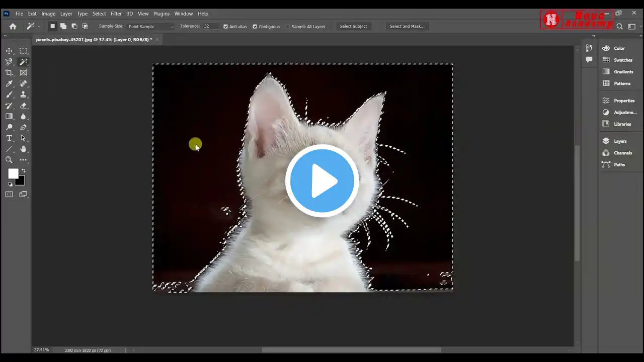Open the Sample Size dropdown
644x362 pixels.
coord(151,27)
